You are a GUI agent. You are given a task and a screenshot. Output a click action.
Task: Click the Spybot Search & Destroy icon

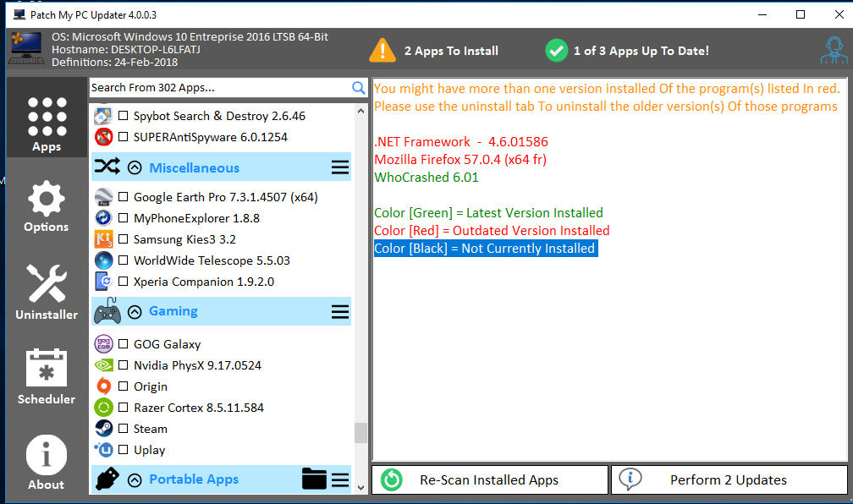(103, 116)
